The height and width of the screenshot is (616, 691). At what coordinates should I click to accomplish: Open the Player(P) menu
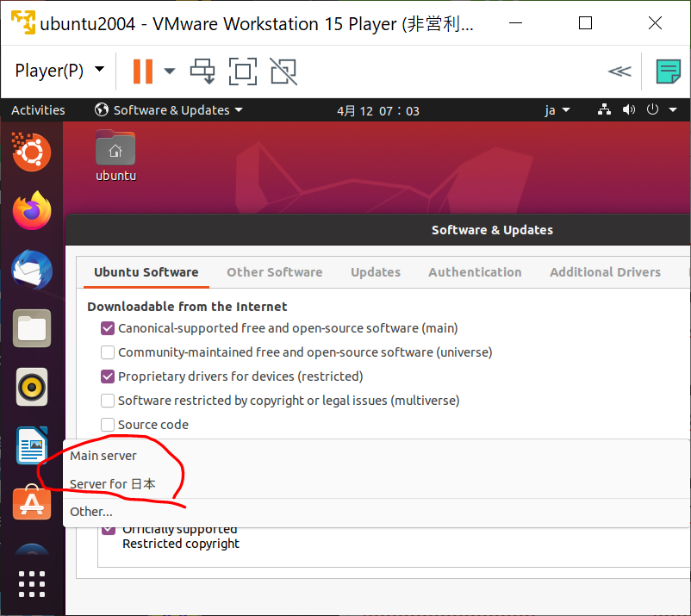(x=59, y=71)
